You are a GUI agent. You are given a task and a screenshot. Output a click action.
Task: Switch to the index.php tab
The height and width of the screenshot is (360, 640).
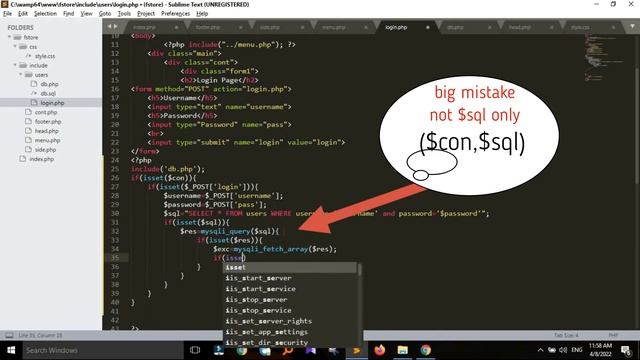pos(144,27)
